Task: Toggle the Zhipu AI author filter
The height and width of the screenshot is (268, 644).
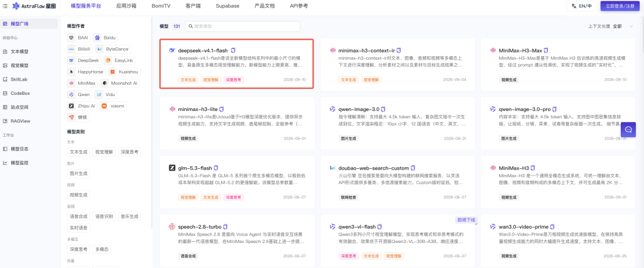Action: (x=82, y=106)
